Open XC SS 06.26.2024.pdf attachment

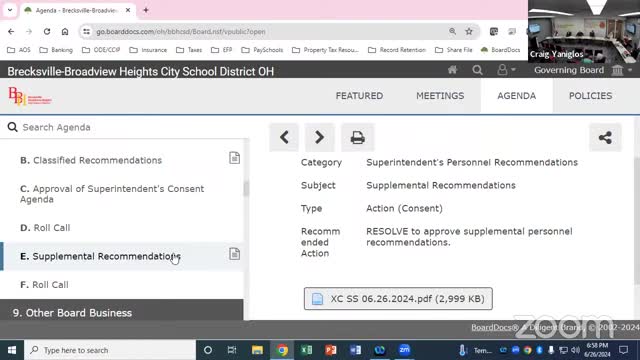coord(398,299)
